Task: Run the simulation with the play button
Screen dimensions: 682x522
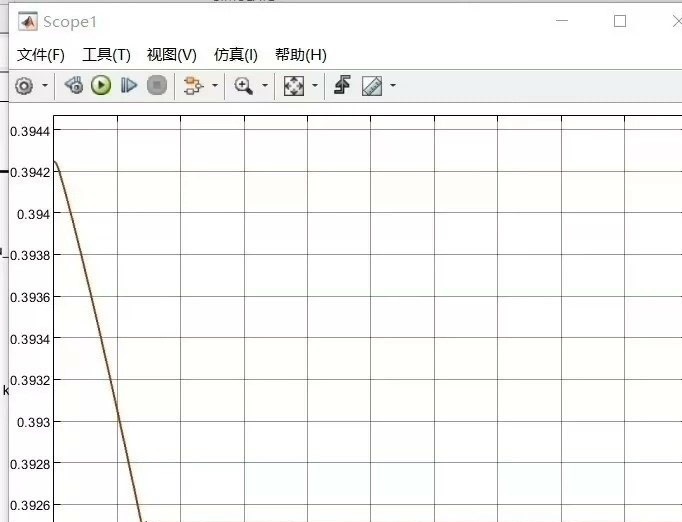Action: (x=101, y=85)
